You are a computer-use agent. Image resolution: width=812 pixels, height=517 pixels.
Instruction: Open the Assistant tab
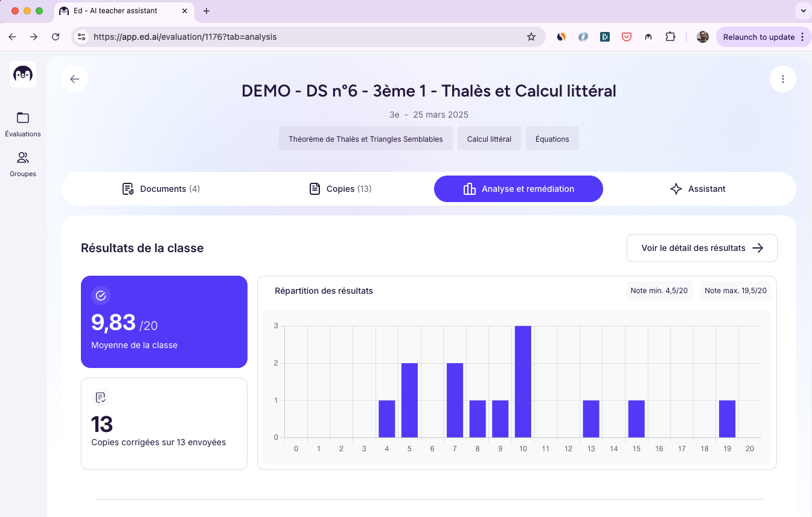pos(698,189)
